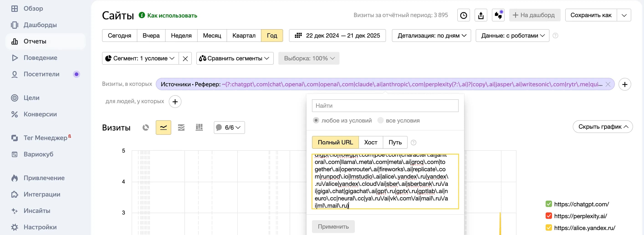Image resolution: width=644 pixels, height=235 pixels.
Task: Select все условия radio
Action: (381, 120)
